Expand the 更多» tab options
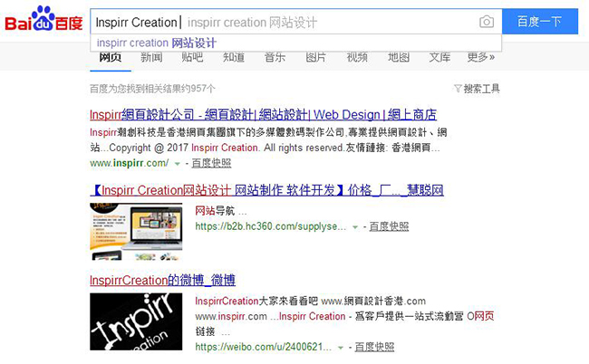The height and width of the screenshot is (364, 589). coord(481,57)
